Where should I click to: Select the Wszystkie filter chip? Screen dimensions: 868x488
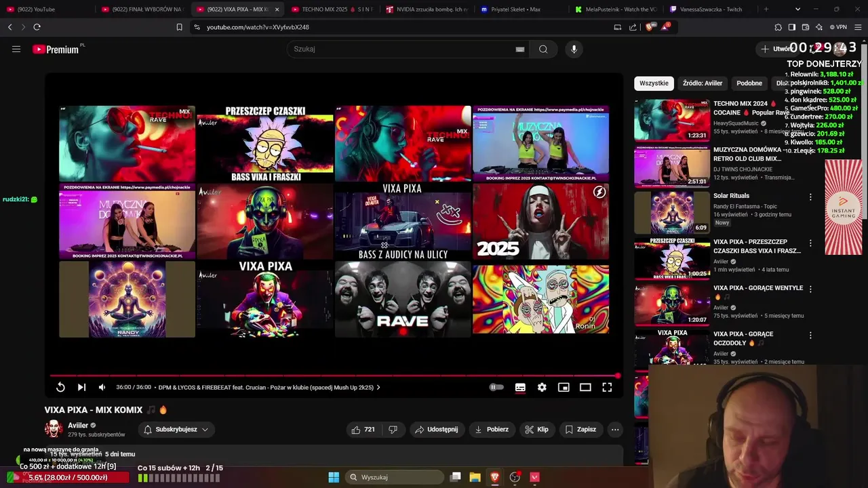pyautogui.click(x=654, y=83)
